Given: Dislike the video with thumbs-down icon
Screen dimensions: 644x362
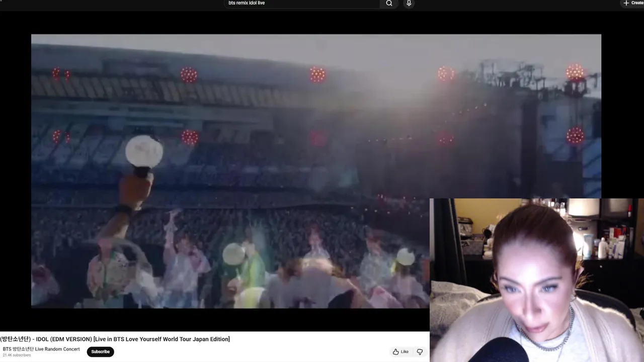Looking at the screenshot, I should click(420, 352).
